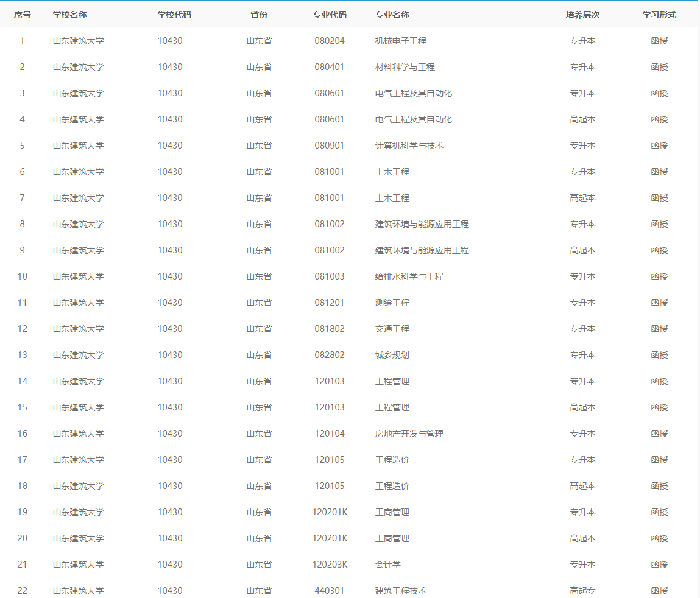This screenshot has height=598, width=700.
Task: Select the 城乡规划 major name
Action: click(392, 355)
